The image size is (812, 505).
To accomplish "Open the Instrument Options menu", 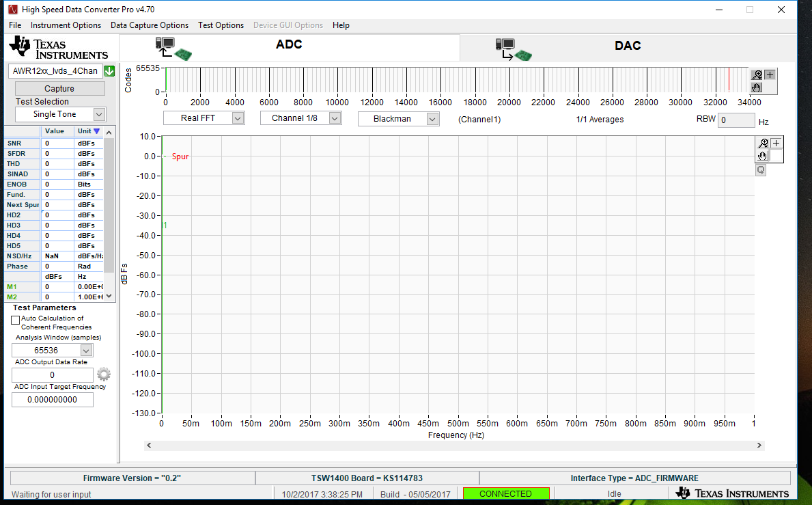I will (x=66, y=25).
